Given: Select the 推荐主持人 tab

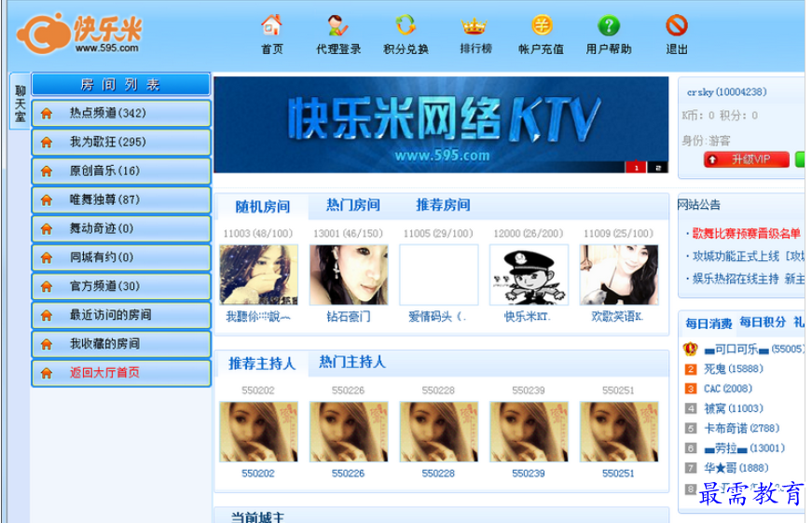Looking at the screenshot, I should point(262,364).
